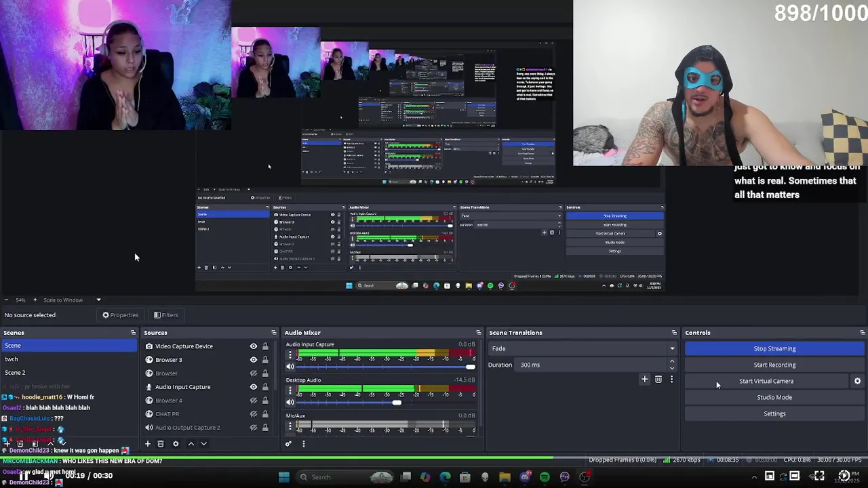The height and width of the screenshot is (488, 868).
Task: Delete scene transition with trash icon
Action: (658, 380)
